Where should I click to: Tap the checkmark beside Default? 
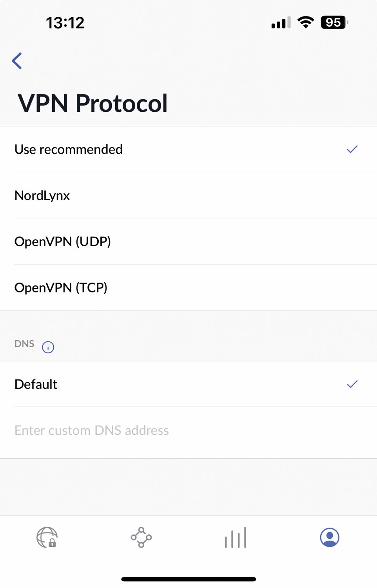(x=352, y=384)
